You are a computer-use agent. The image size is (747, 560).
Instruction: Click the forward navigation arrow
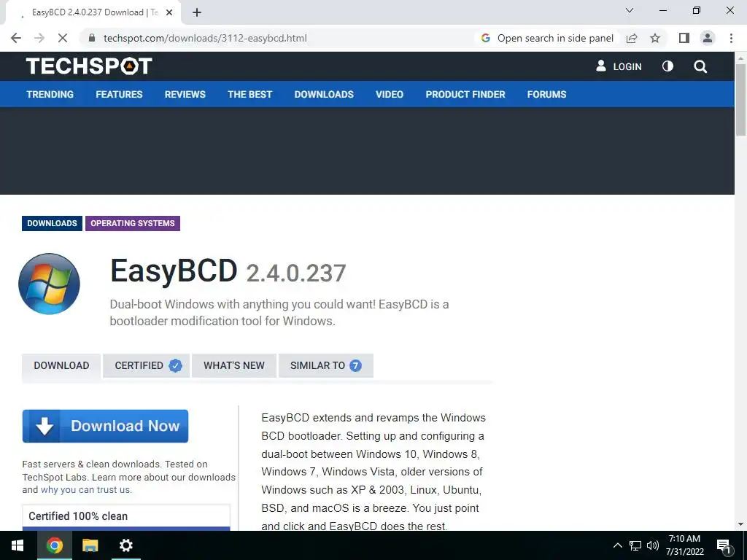click(x=39, y=38)
